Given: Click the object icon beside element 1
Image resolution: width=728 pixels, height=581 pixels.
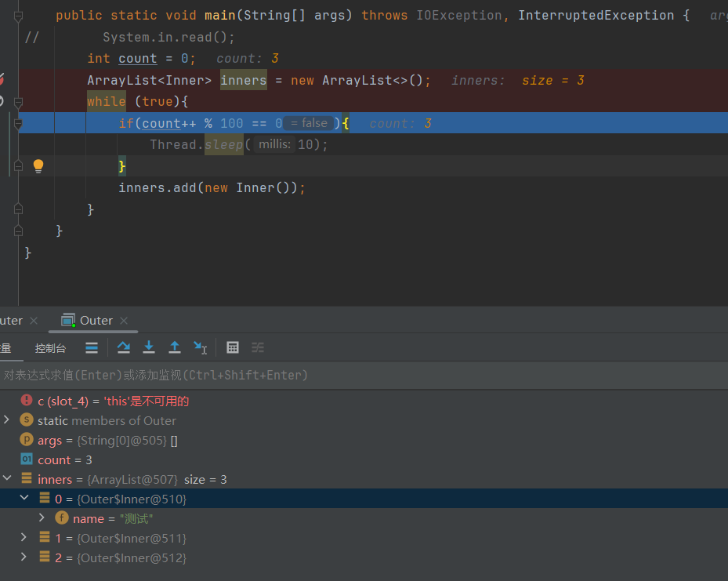Looking at the screenshot, I should click(45, 537).
